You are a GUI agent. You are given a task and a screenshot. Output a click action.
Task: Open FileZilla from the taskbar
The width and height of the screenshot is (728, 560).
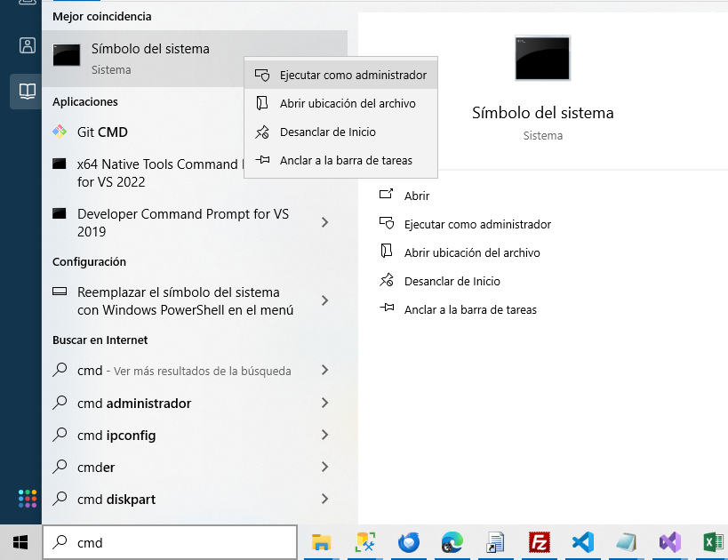[539, 542]
